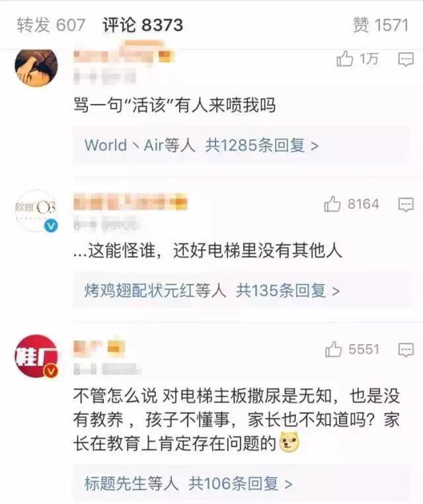This screenshot has height=504, width=423.
Task: Open reply icon on the 1万-likes comment
Action: tap(406, 60)
